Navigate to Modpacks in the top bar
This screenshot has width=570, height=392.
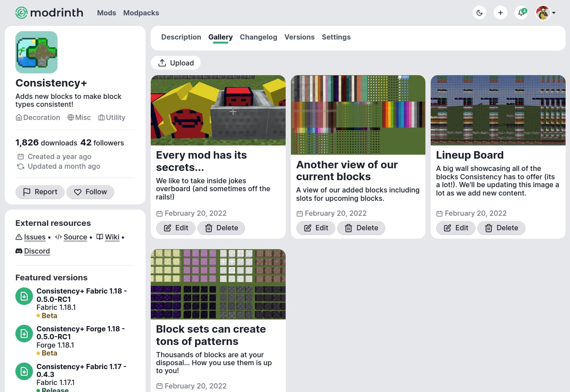(141, 13)
